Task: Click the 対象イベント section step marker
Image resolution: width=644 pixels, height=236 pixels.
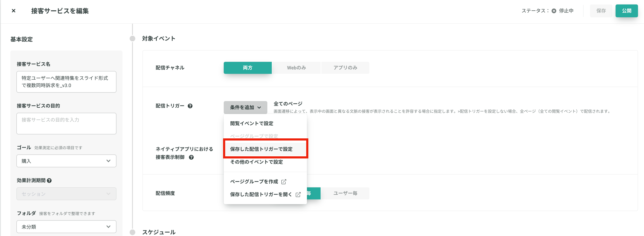Action: click(x=132, y=39)
